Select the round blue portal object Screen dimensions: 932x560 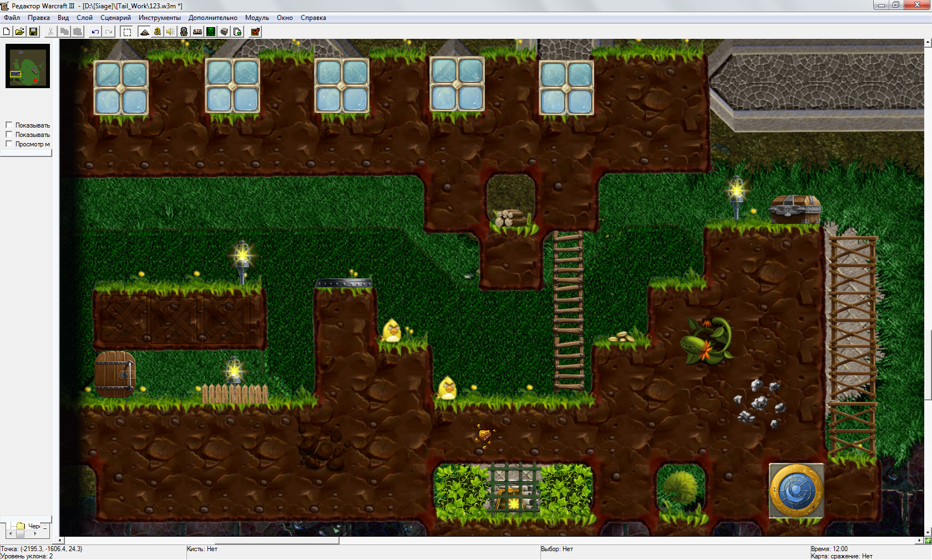coord(796,491)
